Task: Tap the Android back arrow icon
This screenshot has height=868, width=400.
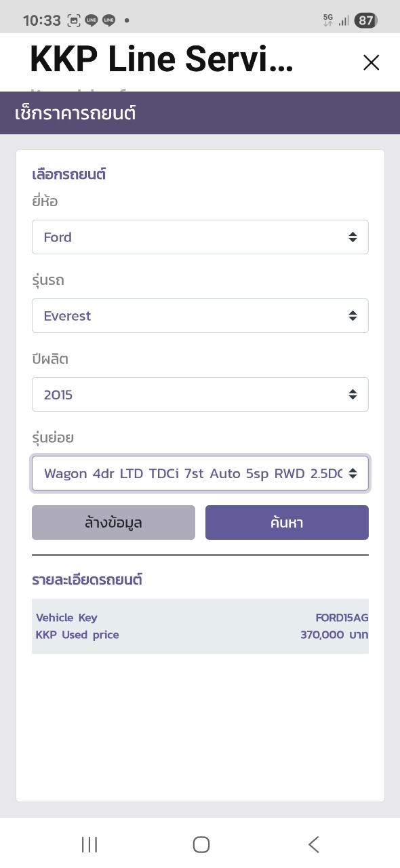Action: pyautogui.click(x=313, y=844)
